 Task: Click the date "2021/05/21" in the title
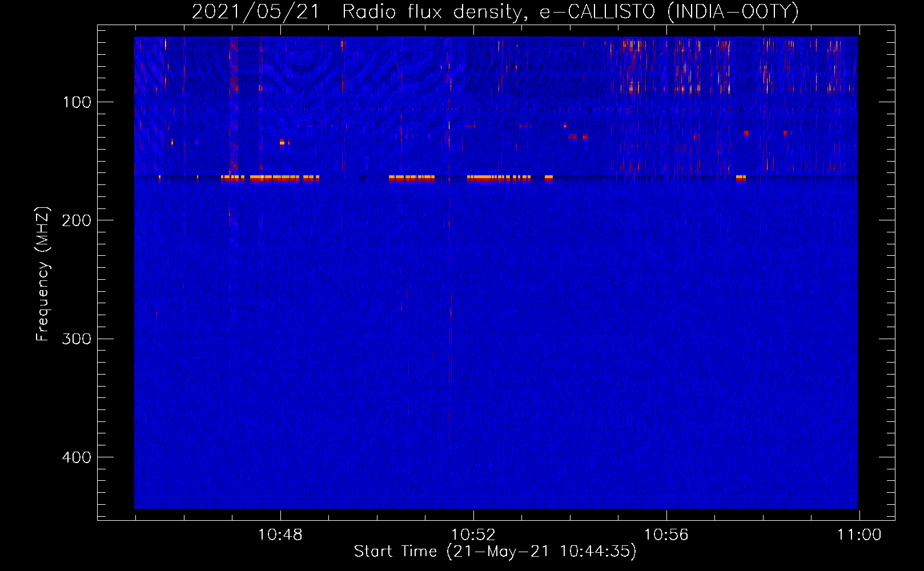255,12
